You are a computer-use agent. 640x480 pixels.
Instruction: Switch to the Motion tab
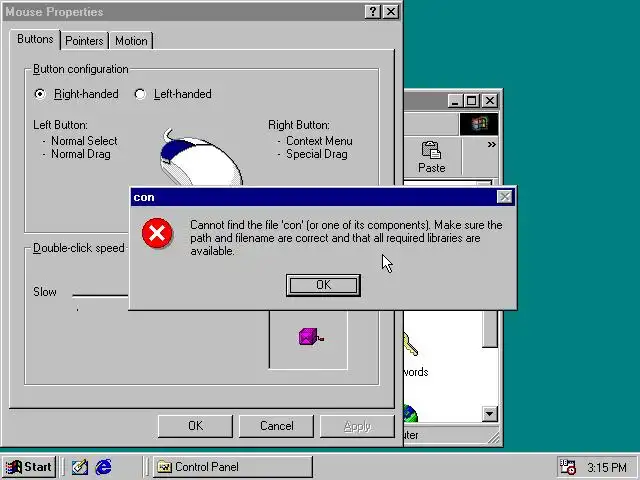point(131,41)
